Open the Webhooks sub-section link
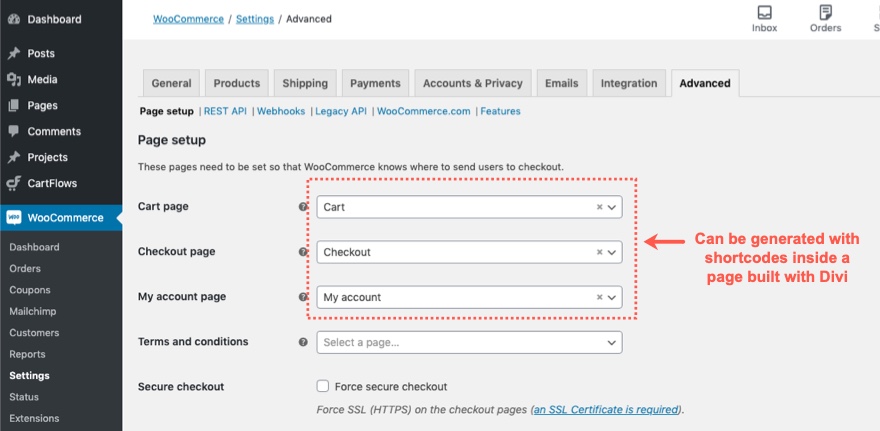The height and width of the screenshot is (431, 880). point(281,111)
